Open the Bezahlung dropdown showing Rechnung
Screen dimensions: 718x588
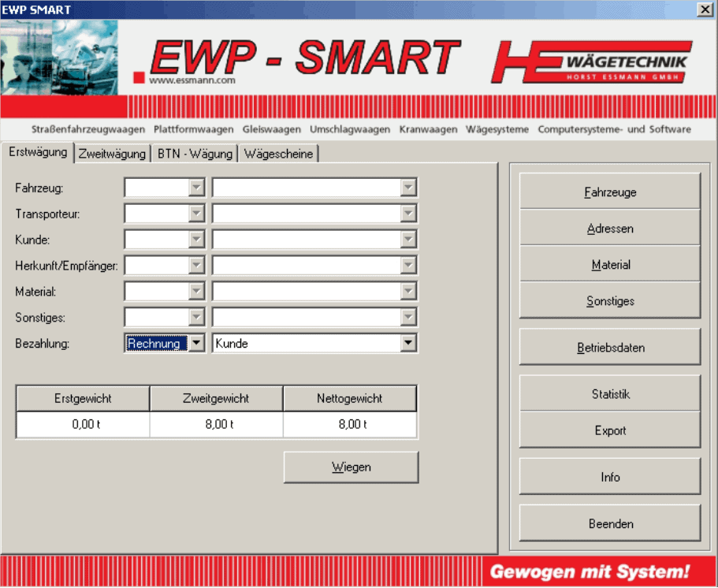[x=196, y=343]
